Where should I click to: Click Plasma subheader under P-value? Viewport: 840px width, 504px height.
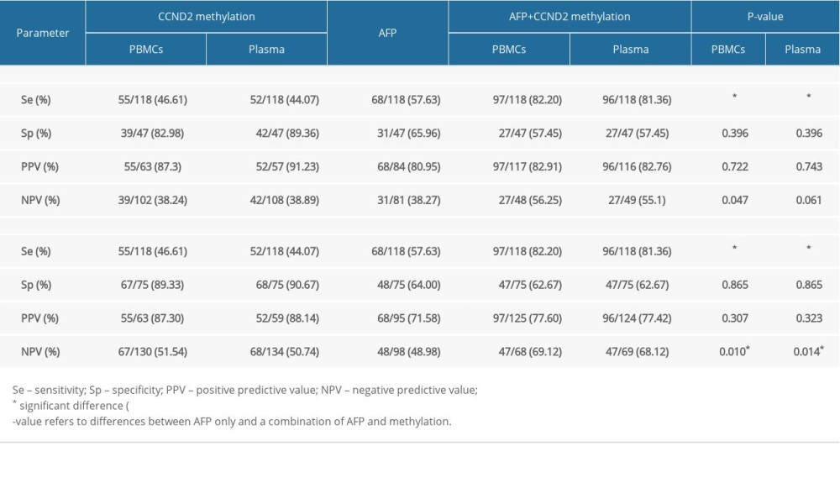click(802, 50)
